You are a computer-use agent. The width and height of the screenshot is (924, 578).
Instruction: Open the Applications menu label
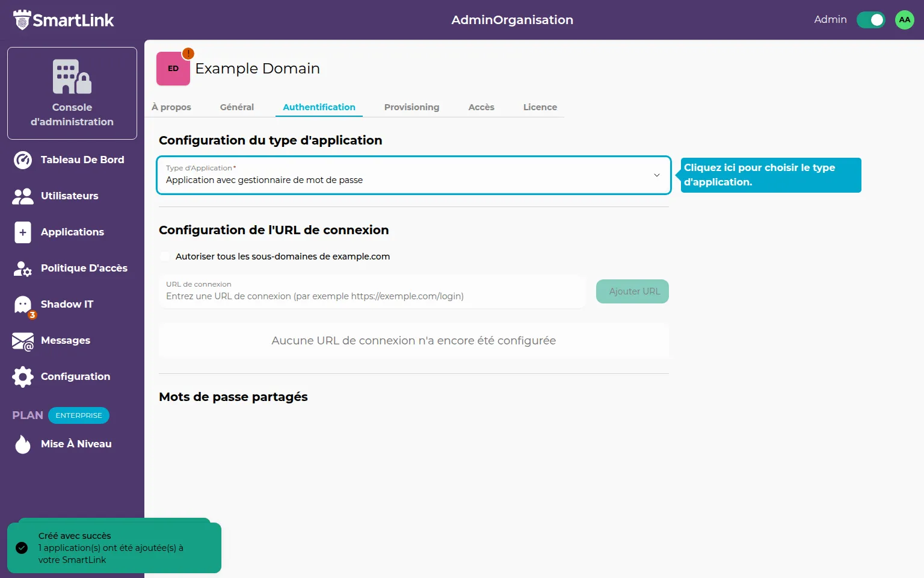(x=72, y=232)
